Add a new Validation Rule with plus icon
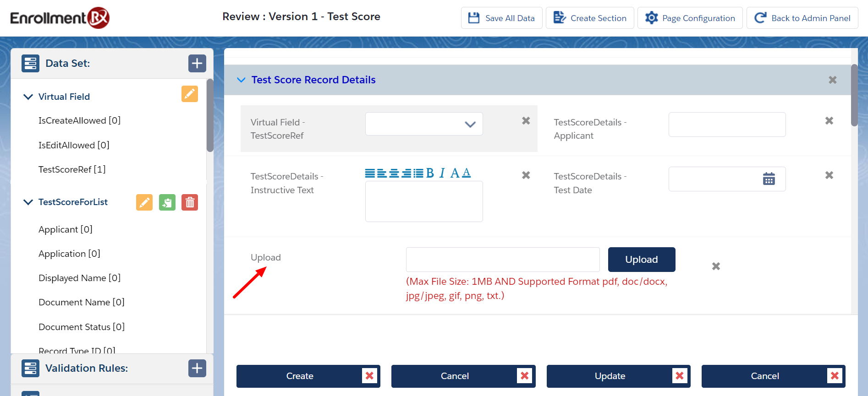This screenshot has height=396, width=868. (197, 368)
